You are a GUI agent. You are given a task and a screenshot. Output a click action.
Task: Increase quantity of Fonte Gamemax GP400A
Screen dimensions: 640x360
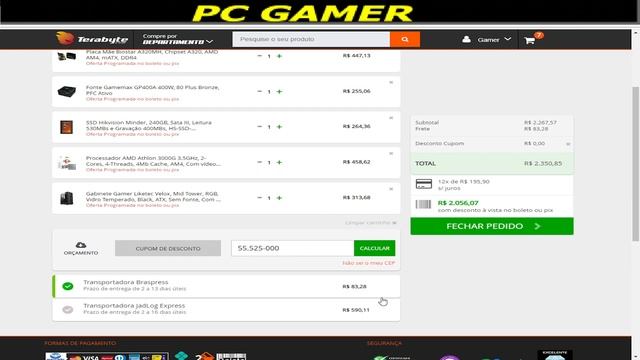[279, 91]
